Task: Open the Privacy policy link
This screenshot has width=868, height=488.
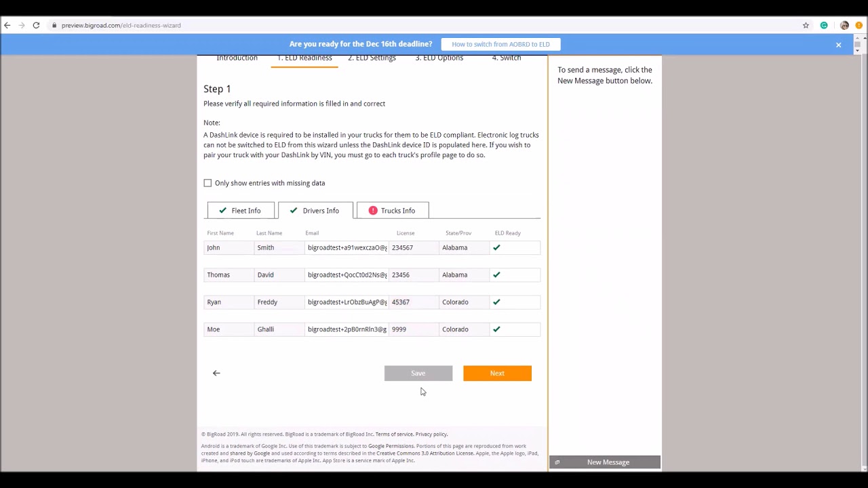Action: (431, 434)
